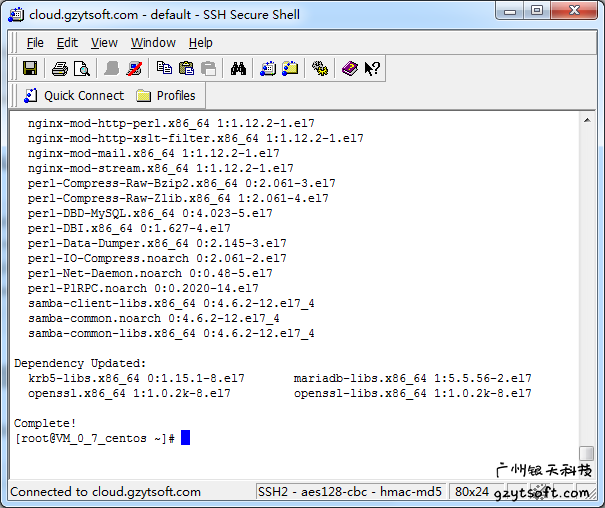Click the 'SSH2 - aes128-cbc - hmac-md5' status field
The height and width of the screenshot is (508, 605).
pos(350,492)
